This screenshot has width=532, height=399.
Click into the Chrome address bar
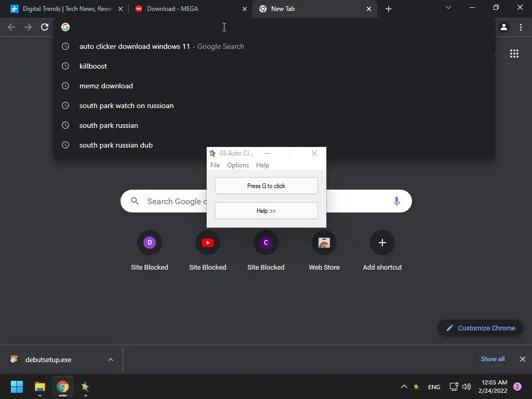274,27
